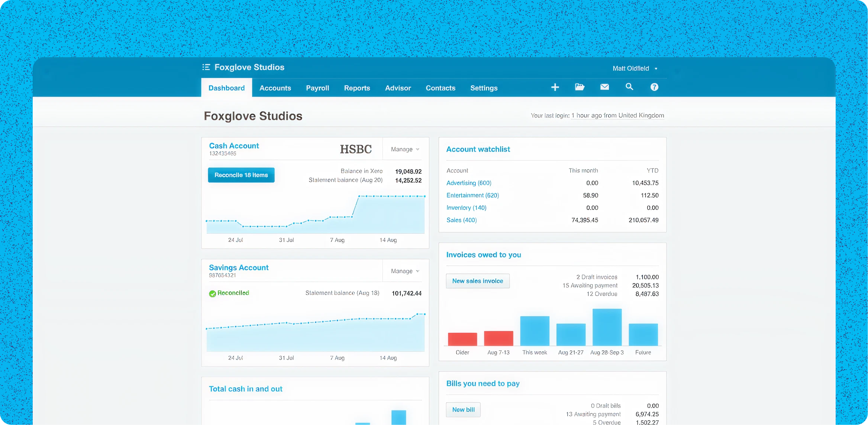Click the Advertising (600) account link

point(469,183)
